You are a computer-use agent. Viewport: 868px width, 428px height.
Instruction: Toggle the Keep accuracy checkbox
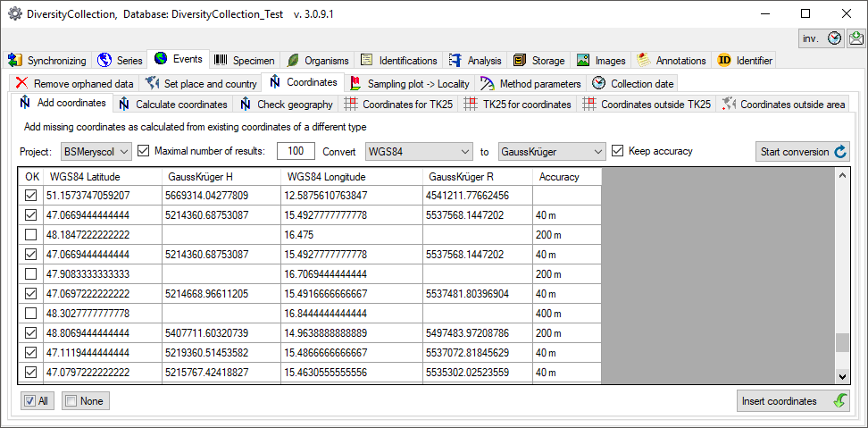617,151
